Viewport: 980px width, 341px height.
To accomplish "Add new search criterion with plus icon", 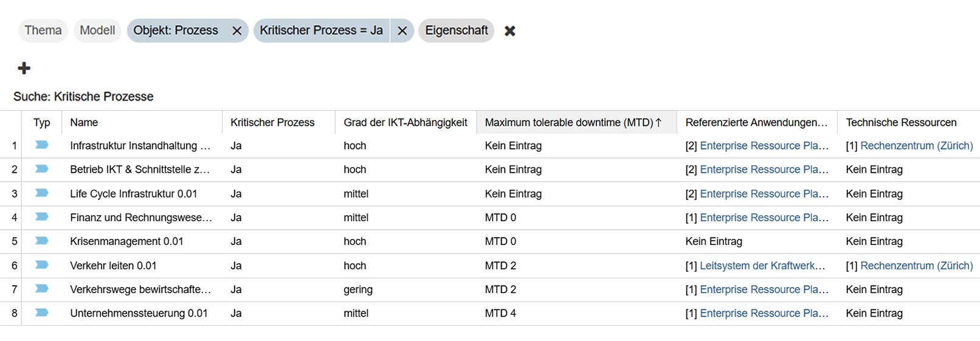I will point(24,68).
